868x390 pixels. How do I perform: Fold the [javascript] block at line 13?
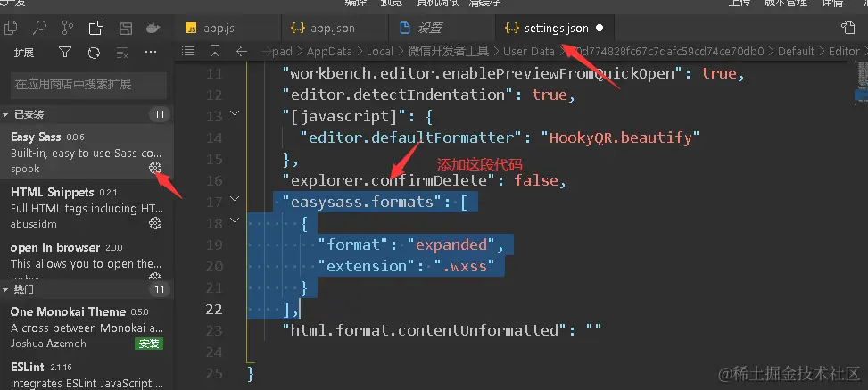tap(235, 113)
